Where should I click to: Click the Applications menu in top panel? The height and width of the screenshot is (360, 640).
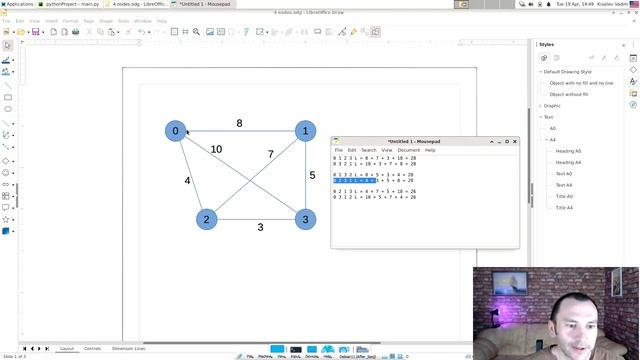17,4
